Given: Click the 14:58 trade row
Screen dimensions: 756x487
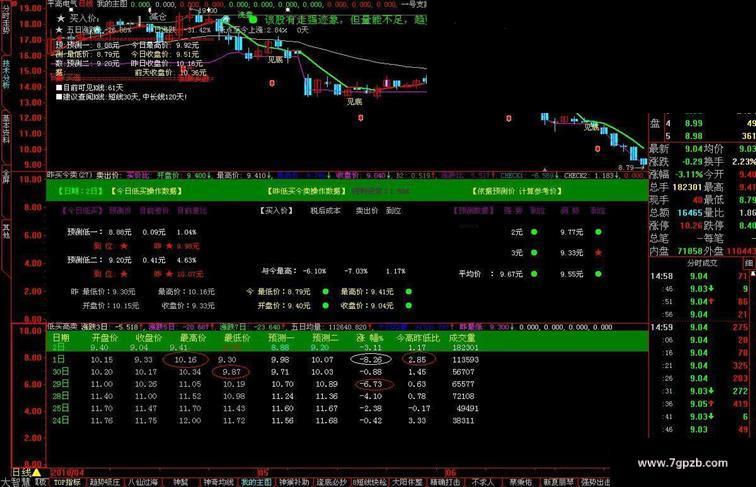Looking at the screenshot, I should pyautogui.click(x=699, y=276).
